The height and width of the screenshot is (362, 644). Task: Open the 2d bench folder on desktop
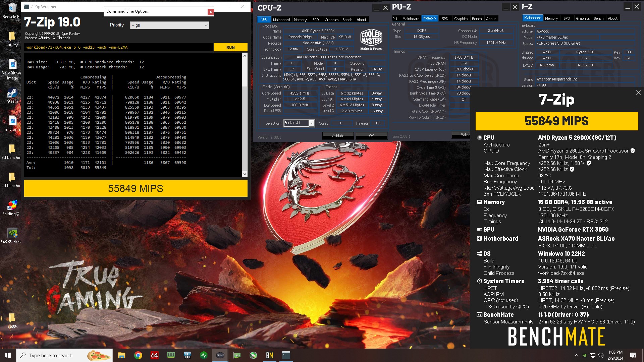[12, 180]
